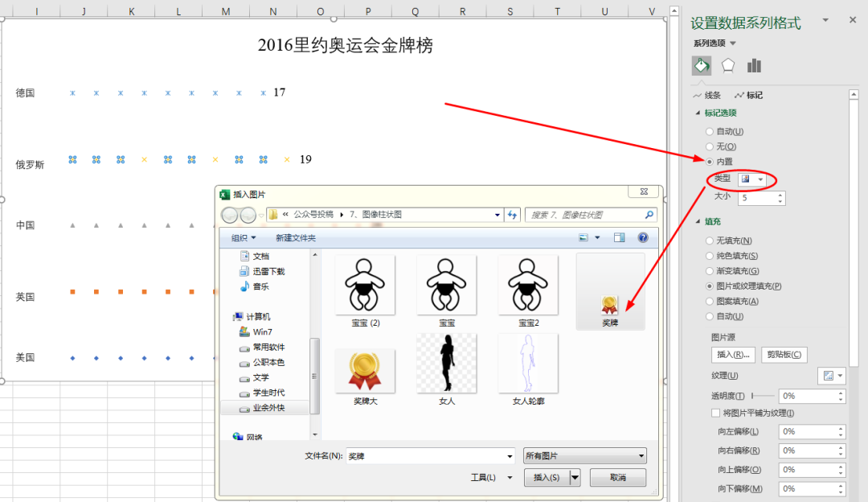Select the 女人 silhouette image

(x=447, y=369)
